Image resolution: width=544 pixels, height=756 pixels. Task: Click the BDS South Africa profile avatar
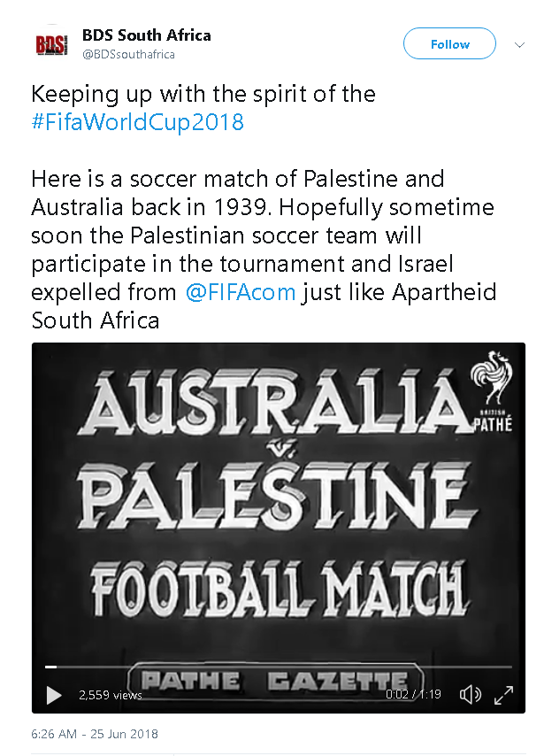coord(51,44)
